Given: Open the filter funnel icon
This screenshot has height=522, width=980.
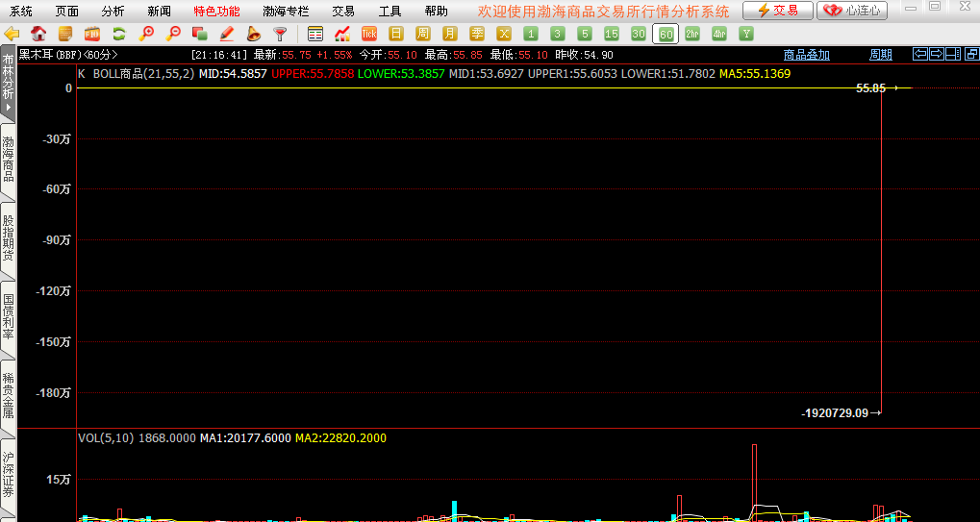Looking at the screenshot, I should coord(280,34).
